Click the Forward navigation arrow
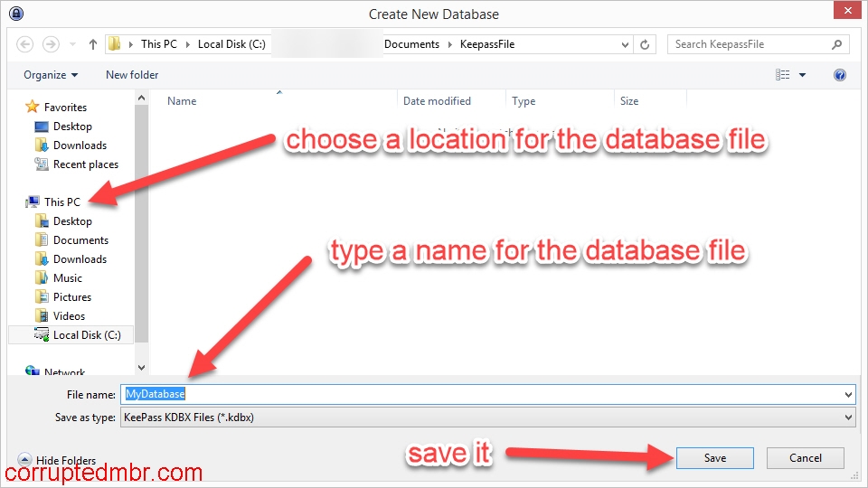This screenshot has width=868, height=488. coord(51,44)
